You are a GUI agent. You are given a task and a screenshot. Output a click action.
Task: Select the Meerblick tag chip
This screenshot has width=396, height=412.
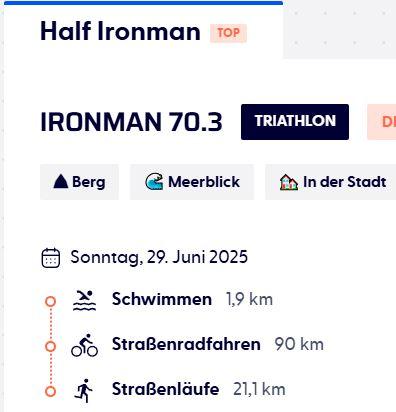tap(192, 182)
